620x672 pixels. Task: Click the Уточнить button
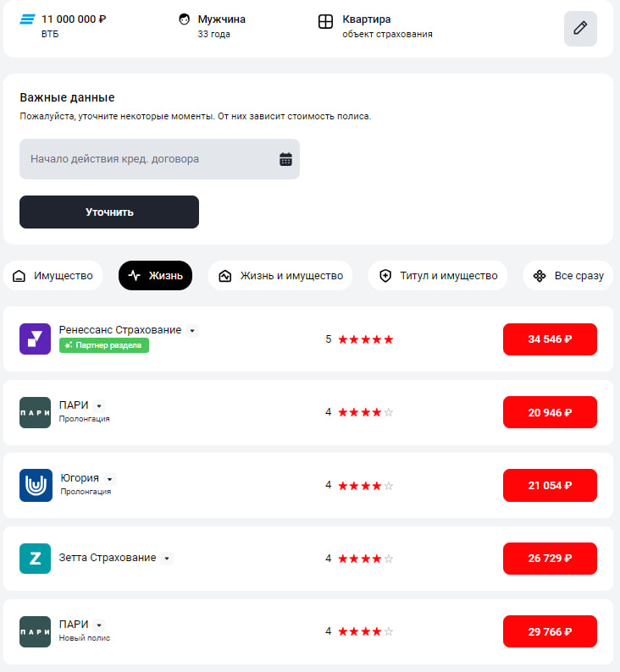tap(109, 212)
